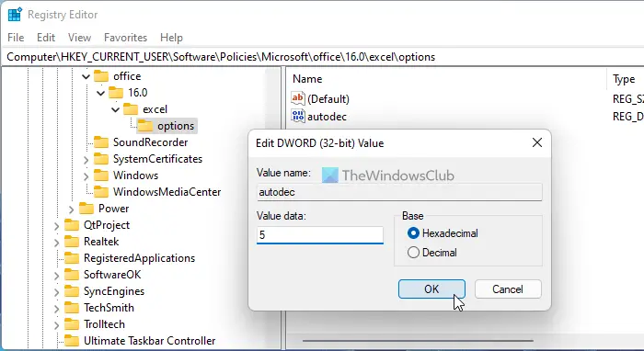Select the Realtek folder icon

point(72,241)
